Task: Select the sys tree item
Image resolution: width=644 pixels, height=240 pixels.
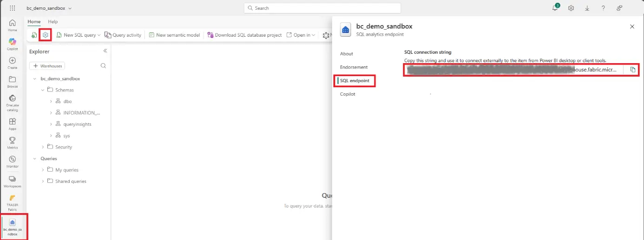Action: point(66,136)
